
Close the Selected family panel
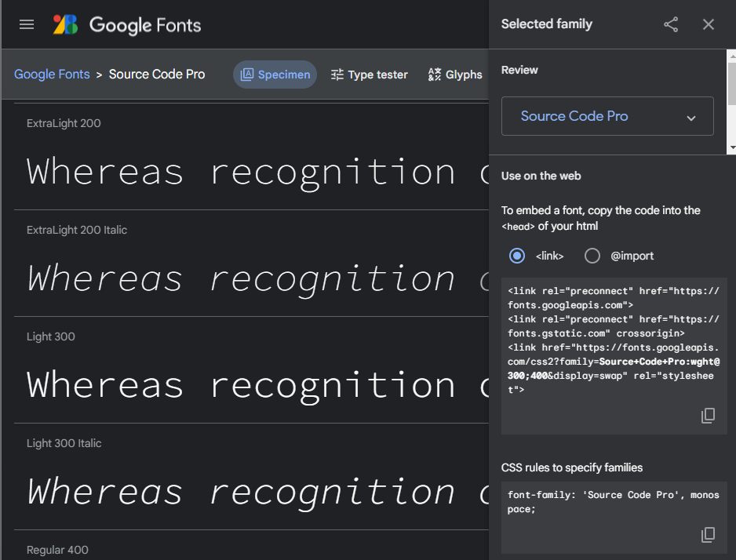pos(709,24)
